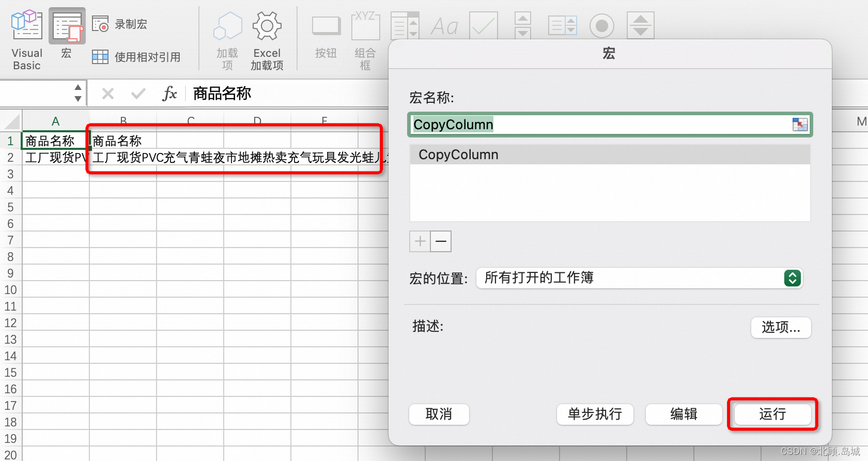Select column A header
This screenshot has height=461, width=868.
pos(56,121)
